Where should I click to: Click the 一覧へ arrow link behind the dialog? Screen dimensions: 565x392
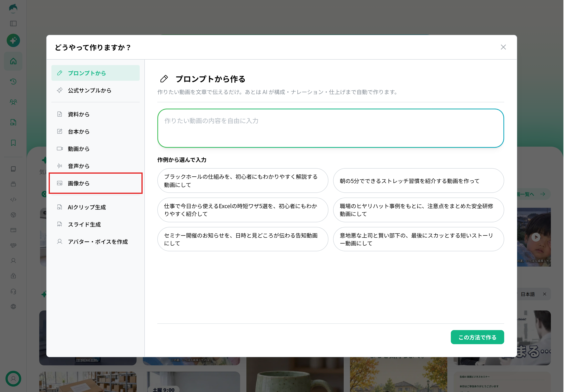(x=534, y=194)
